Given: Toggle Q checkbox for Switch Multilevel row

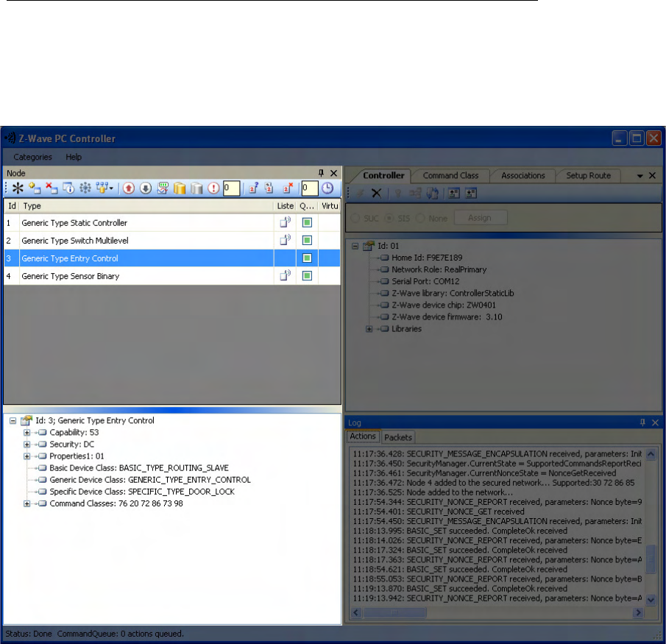Looking at the screenshot, I should (x=307, y=241).
